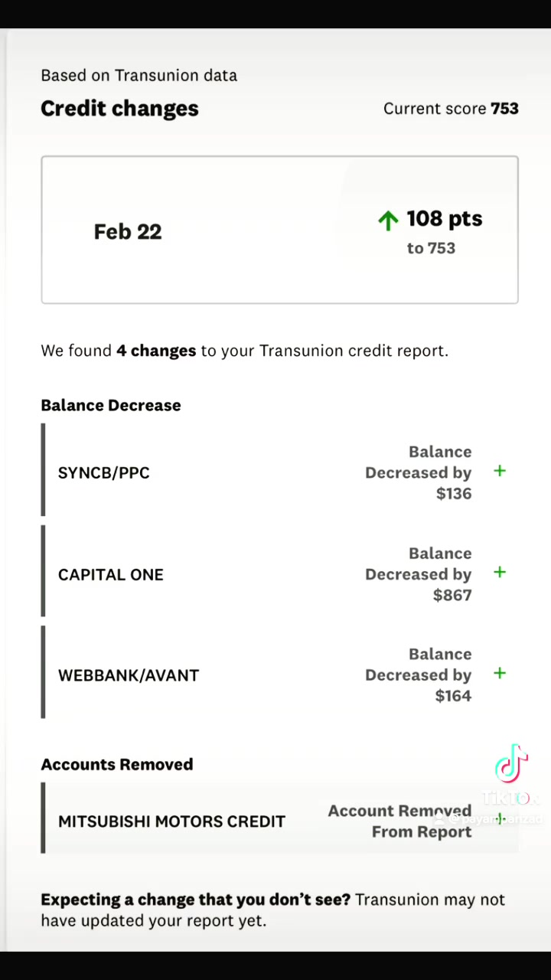Expand WEBBANK/AVANT balance details plus icon
551x980 pixels.
pos(500,673)
